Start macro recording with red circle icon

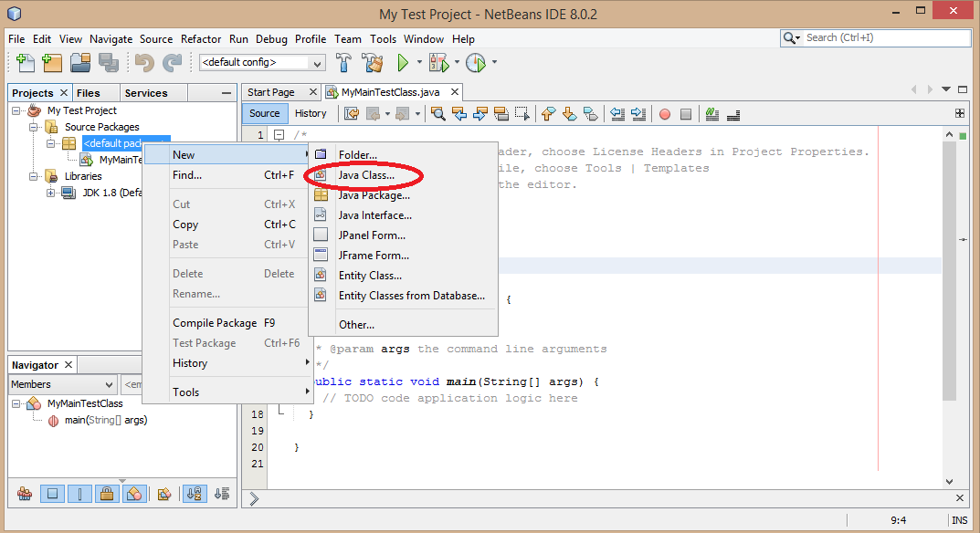[x=665, y=114]
